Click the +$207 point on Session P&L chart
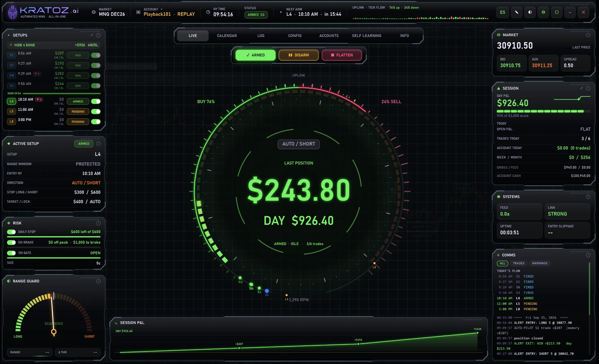 pos(239,348)
